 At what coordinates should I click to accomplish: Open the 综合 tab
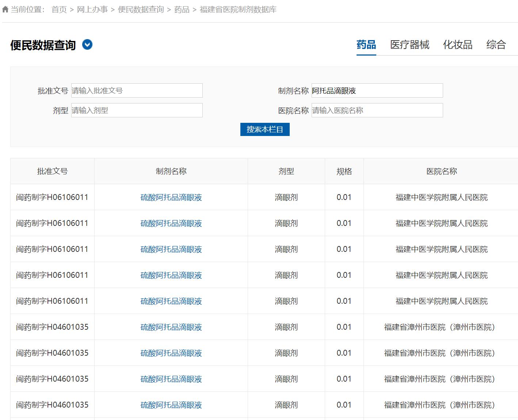point(496,45)
